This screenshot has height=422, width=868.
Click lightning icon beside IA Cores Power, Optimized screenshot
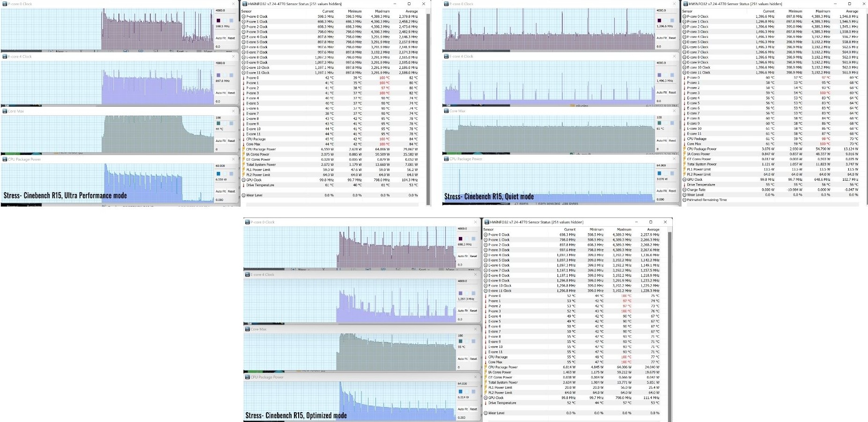pyautogui.click(x=486, y=372)
